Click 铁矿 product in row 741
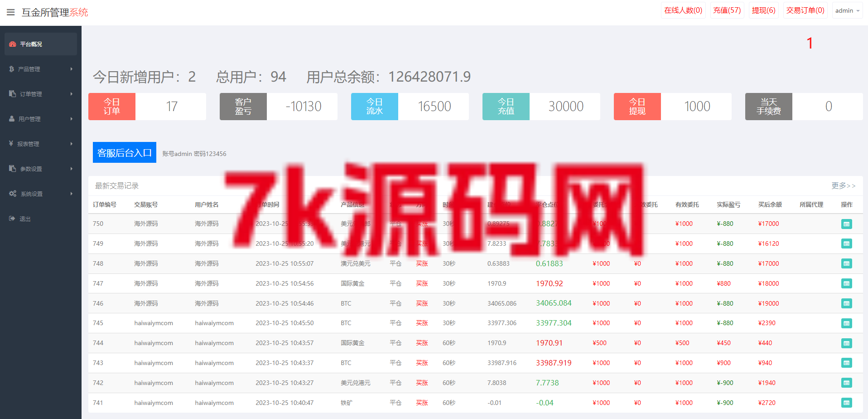Screen dimensions: 868x419 (x=347, y=403)
